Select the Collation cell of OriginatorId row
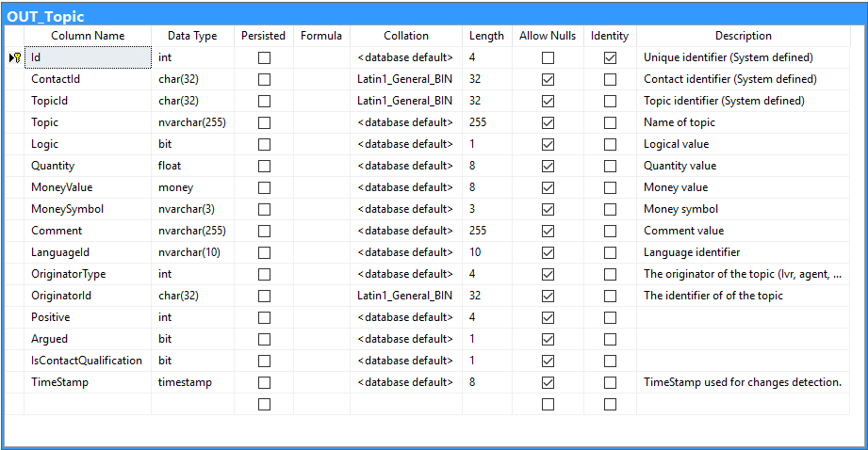Viewport: 868px width, 450px height. tap(406, 296)
